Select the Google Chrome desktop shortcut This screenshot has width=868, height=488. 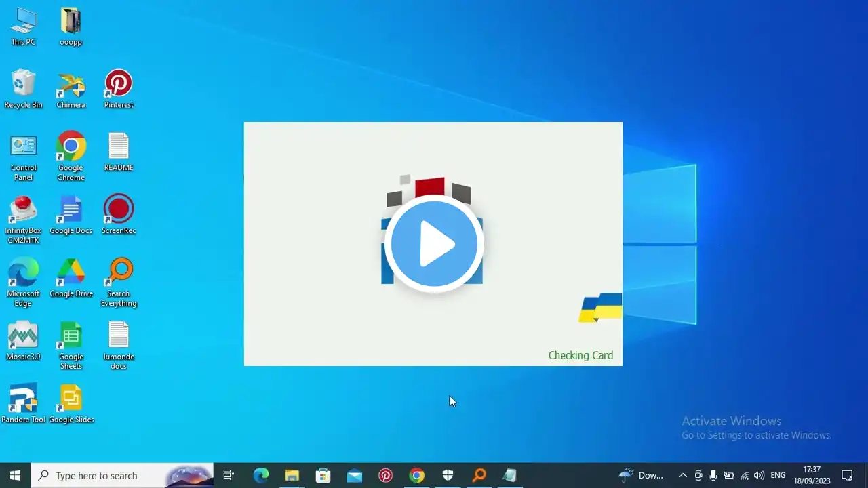pos(71,157)
